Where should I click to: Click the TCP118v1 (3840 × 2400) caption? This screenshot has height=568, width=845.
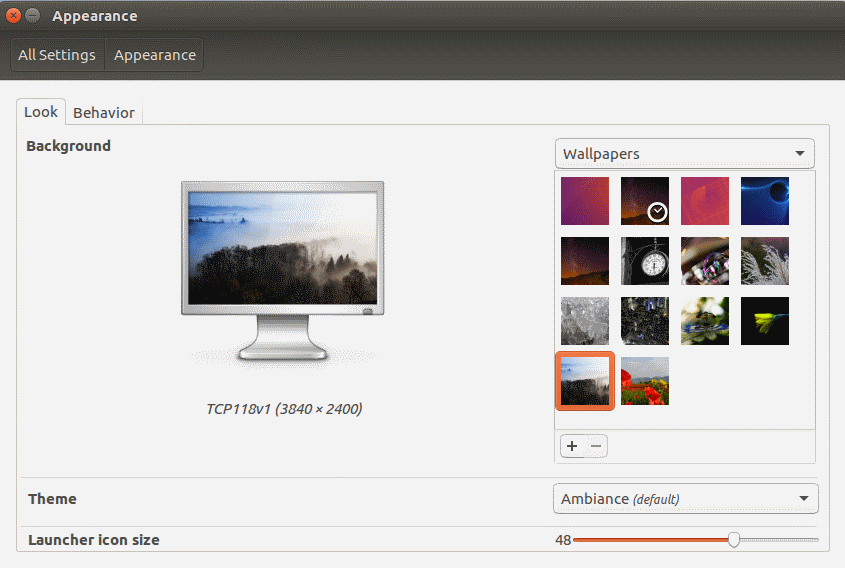click(x=284, y=409)
